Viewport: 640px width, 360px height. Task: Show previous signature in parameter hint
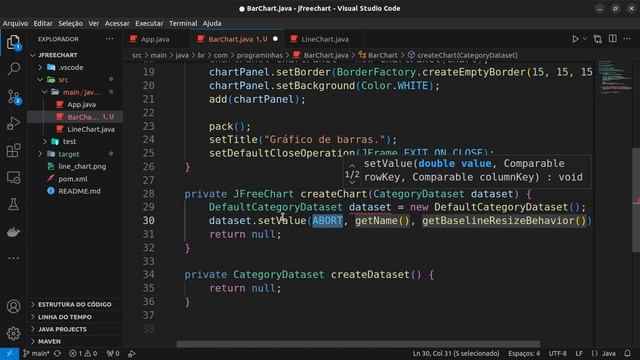coord(352,165)
